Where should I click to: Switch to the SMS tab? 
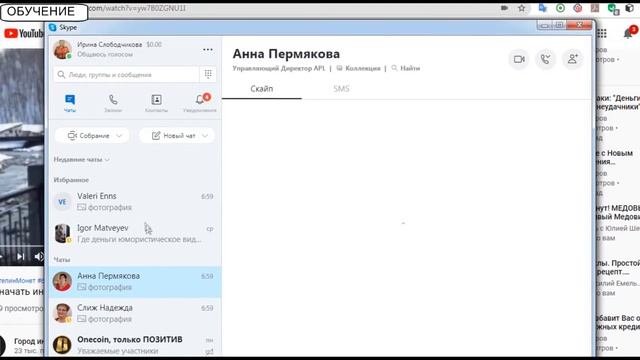click(x=341, y=89)
